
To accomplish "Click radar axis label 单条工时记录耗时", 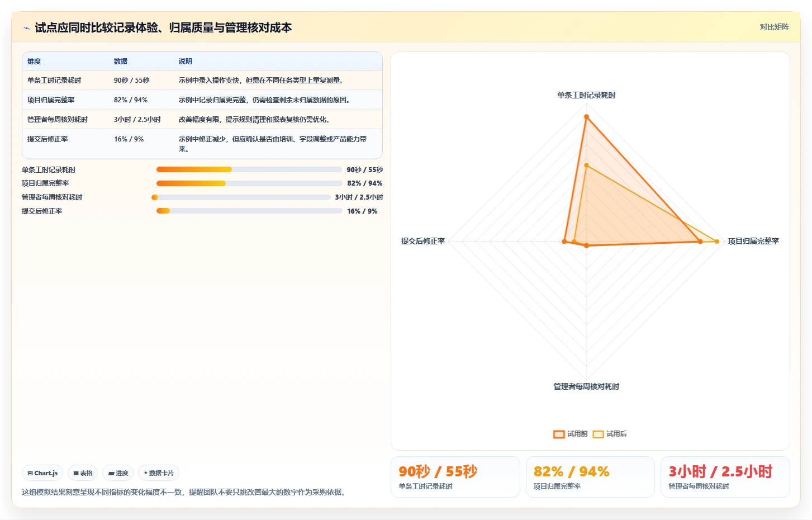I will coord(586,96).
